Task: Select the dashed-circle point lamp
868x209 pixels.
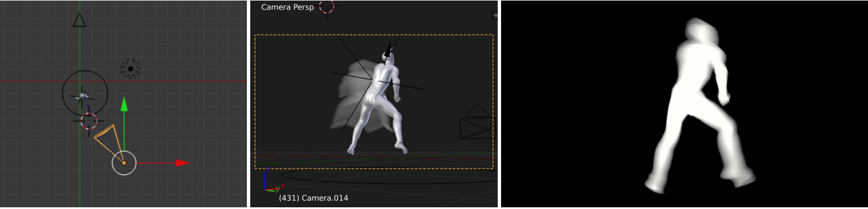Action: point(130,69)
